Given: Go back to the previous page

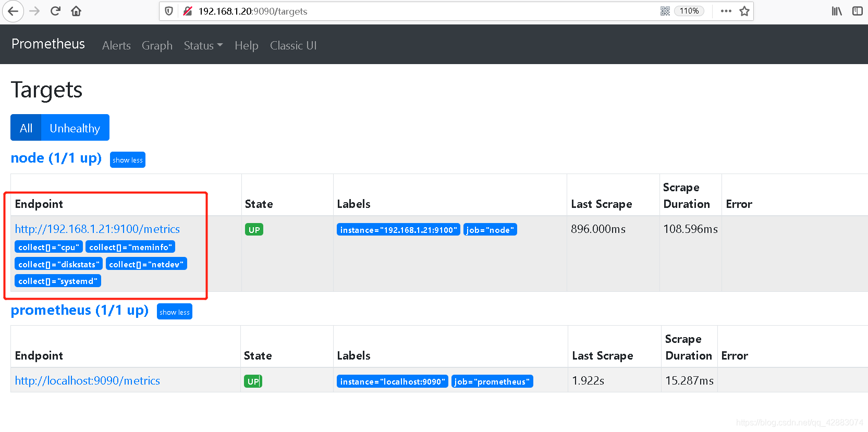Looking at the screenshot, I should click(x=13, y=11).
